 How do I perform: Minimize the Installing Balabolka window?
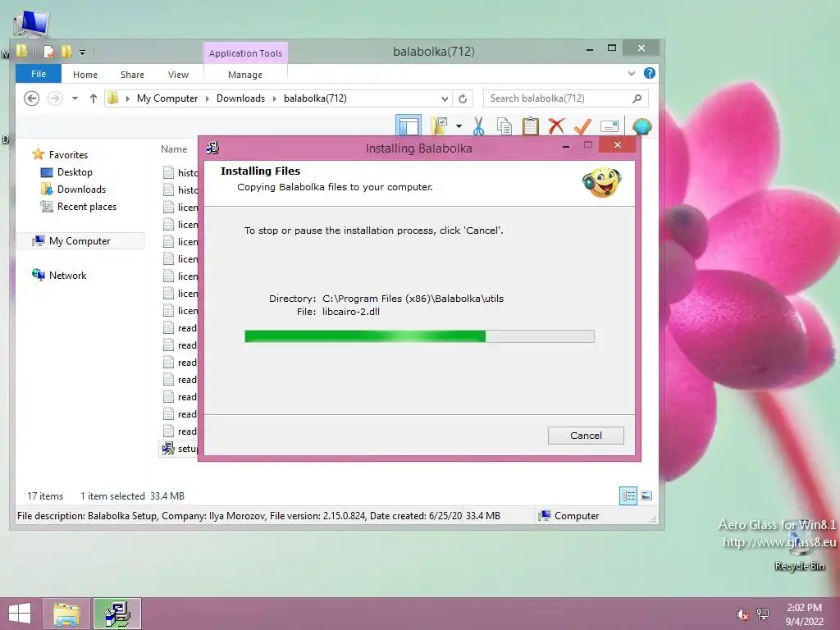click(x=566, y=146)
